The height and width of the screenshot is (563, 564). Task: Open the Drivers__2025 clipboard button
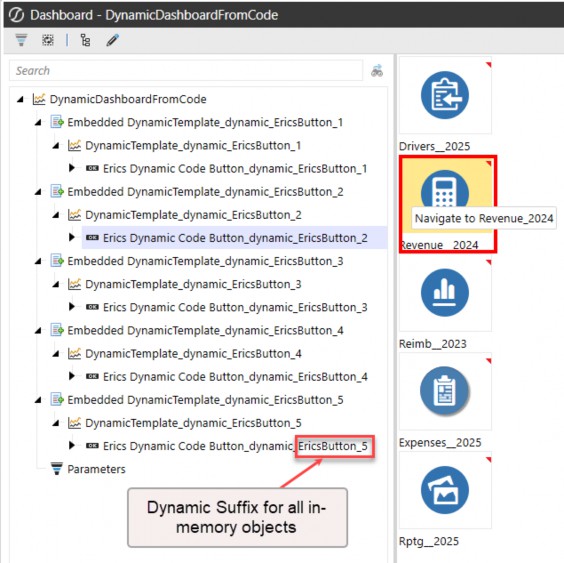pos(445,95)
